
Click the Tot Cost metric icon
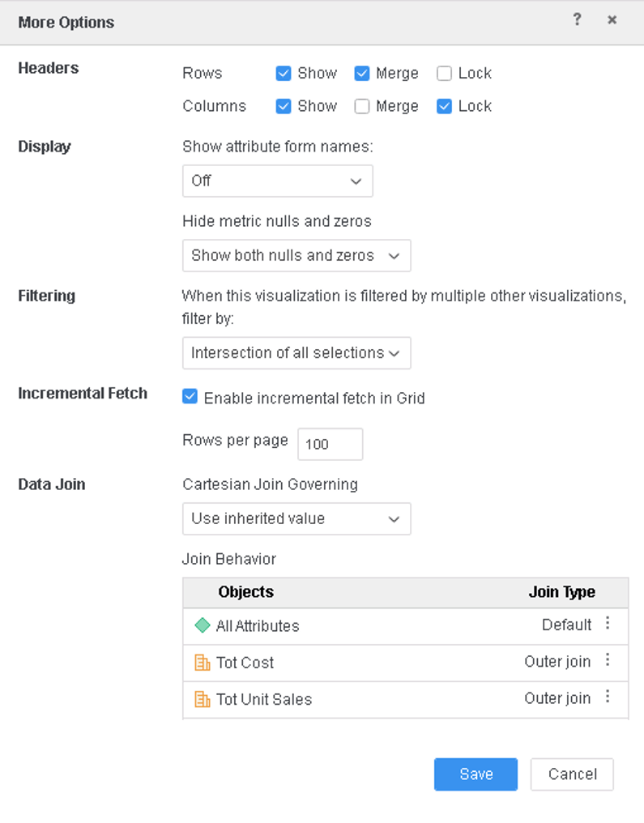tap(203, 663)
